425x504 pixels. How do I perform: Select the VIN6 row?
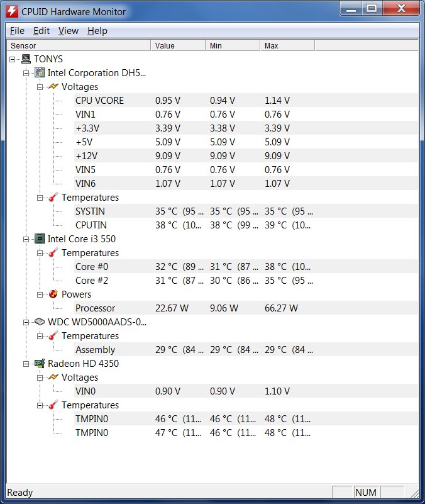(x=246, y=183)
